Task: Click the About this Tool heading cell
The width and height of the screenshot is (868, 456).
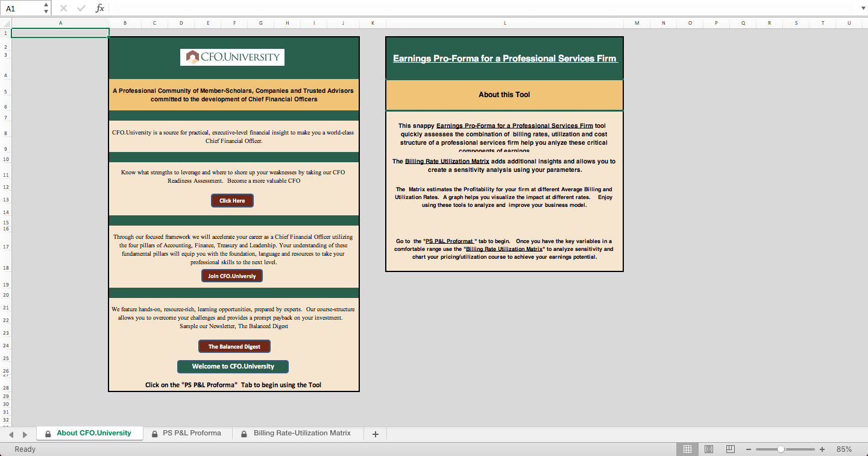Action: (505, 95)
